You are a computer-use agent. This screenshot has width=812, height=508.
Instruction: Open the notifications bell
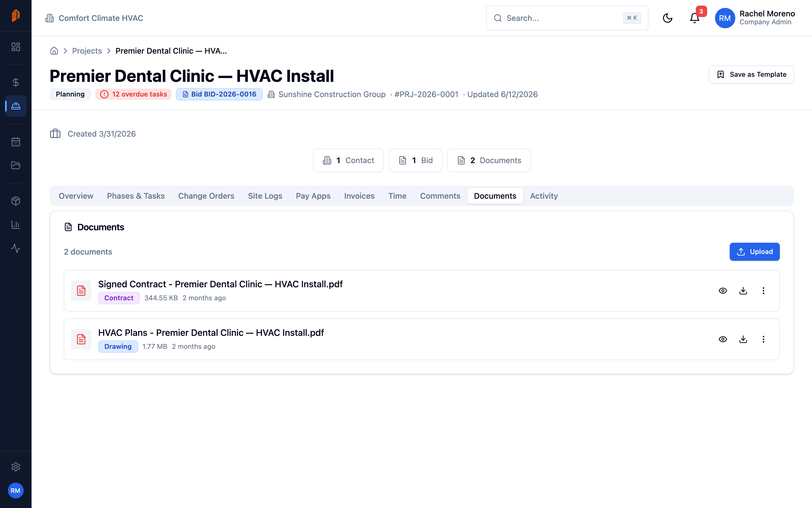[x=694, y=18]
